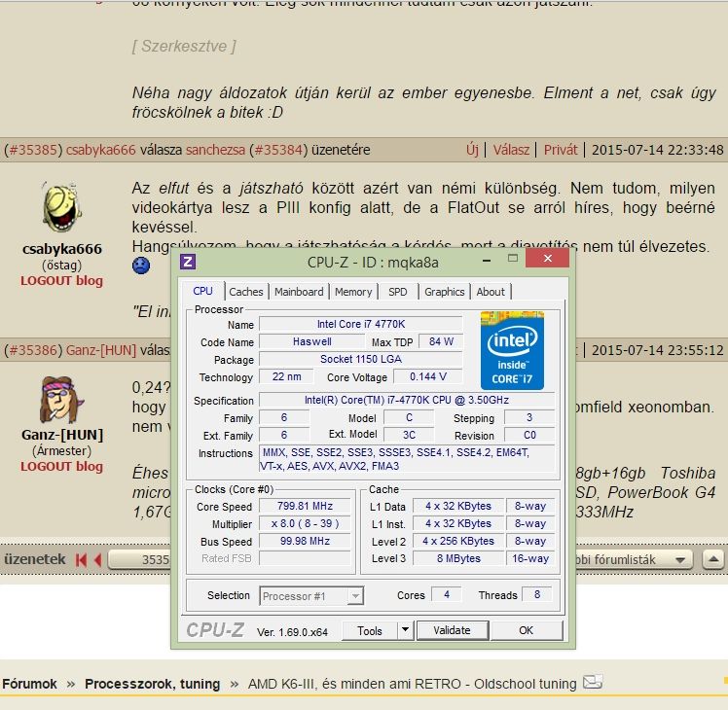Click the Ganz-[HUN] username under avatar
Viewport: 728px width, 710px height.
[x=62, y=435]
